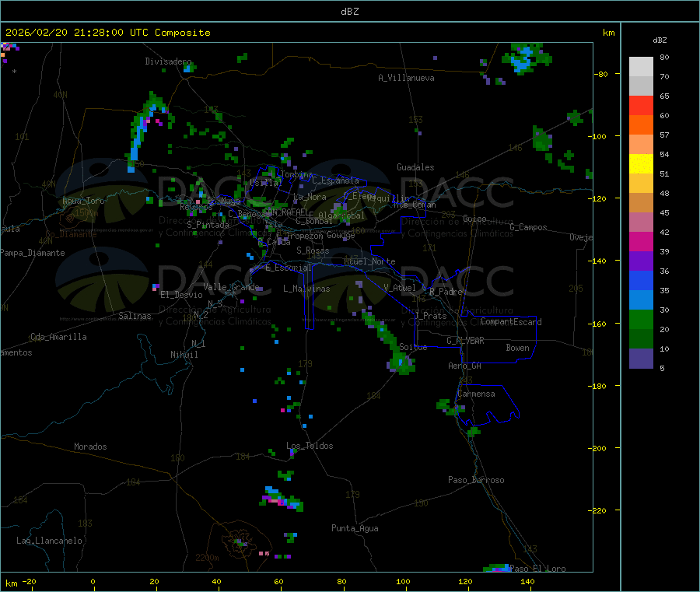The height and width of the screenshot is (592, 700).
Task: Click the Paso_El_Loro location label
Action: click(x=537, y=569)
